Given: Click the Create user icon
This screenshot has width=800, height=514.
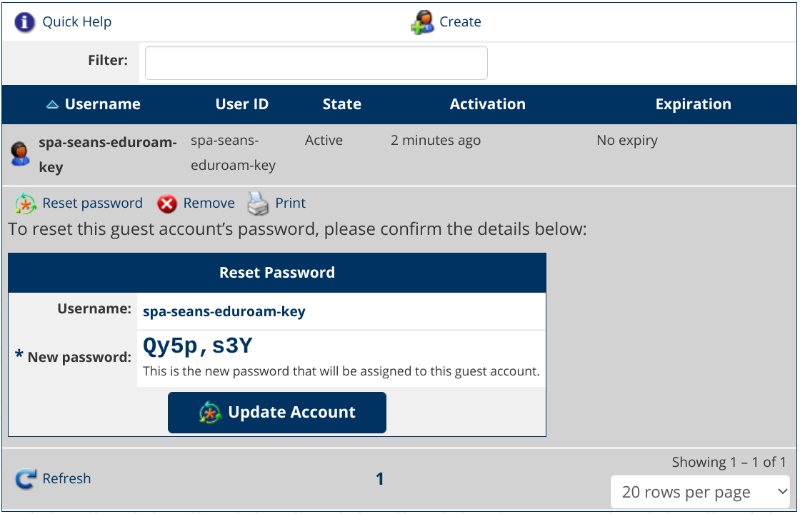Looking at the screenshot, I should point(422,22).
